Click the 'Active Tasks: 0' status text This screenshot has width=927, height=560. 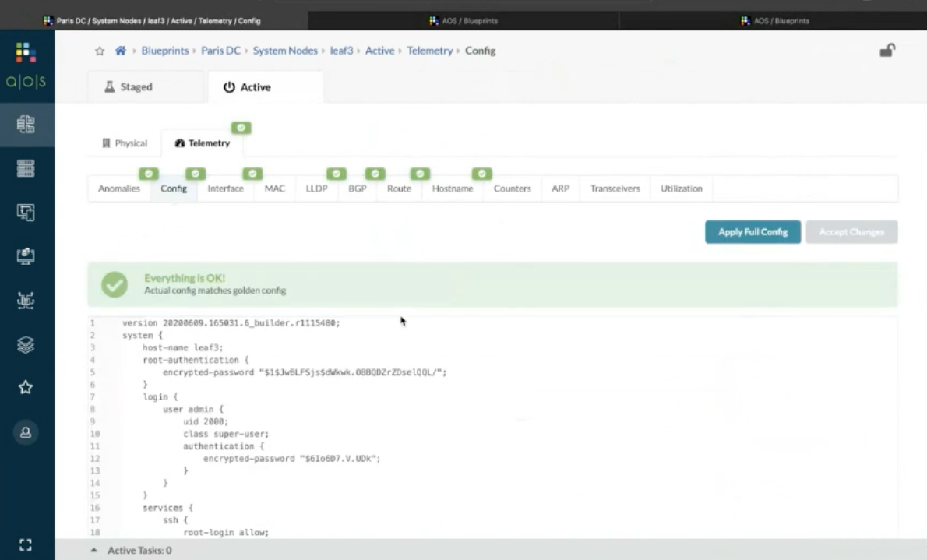(x=139, y=551)
